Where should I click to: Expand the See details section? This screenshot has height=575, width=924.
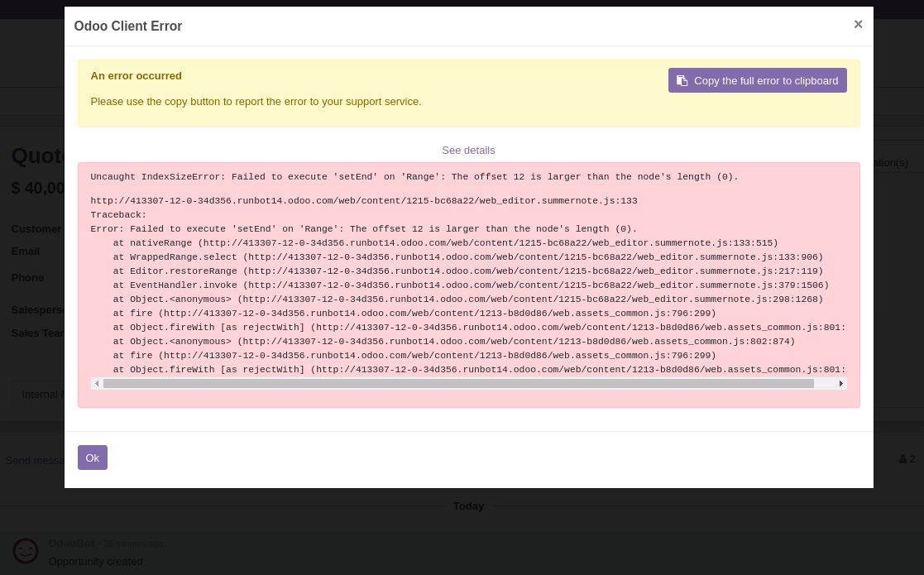[468, 150]
